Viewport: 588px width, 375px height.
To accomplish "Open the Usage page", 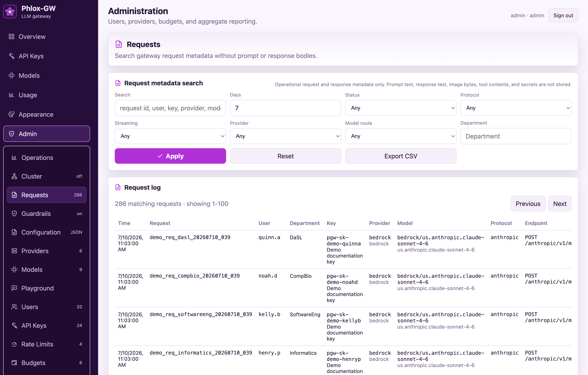I will 47,95.
